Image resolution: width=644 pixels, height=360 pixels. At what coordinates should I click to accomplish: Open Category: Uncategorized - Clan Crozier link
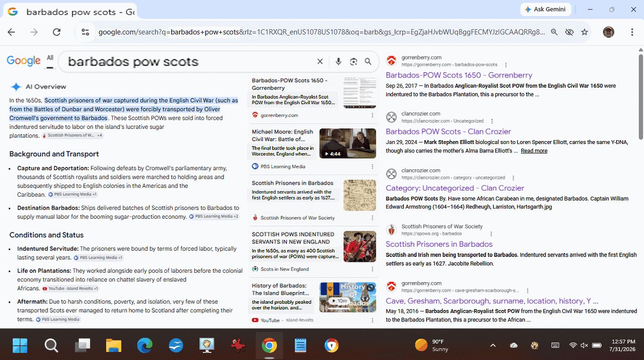click(455, 188)
